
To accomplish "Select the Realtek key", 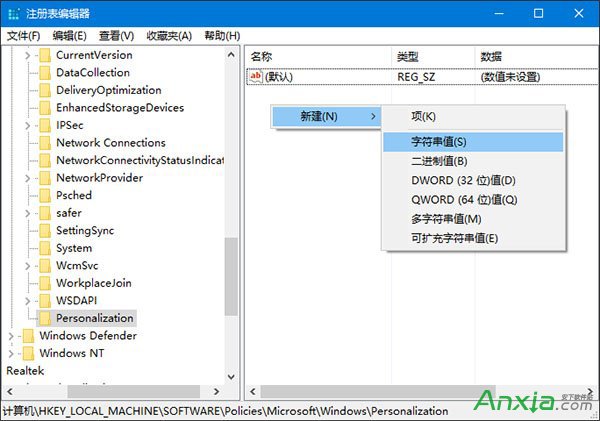I will [x=25, y=371].
